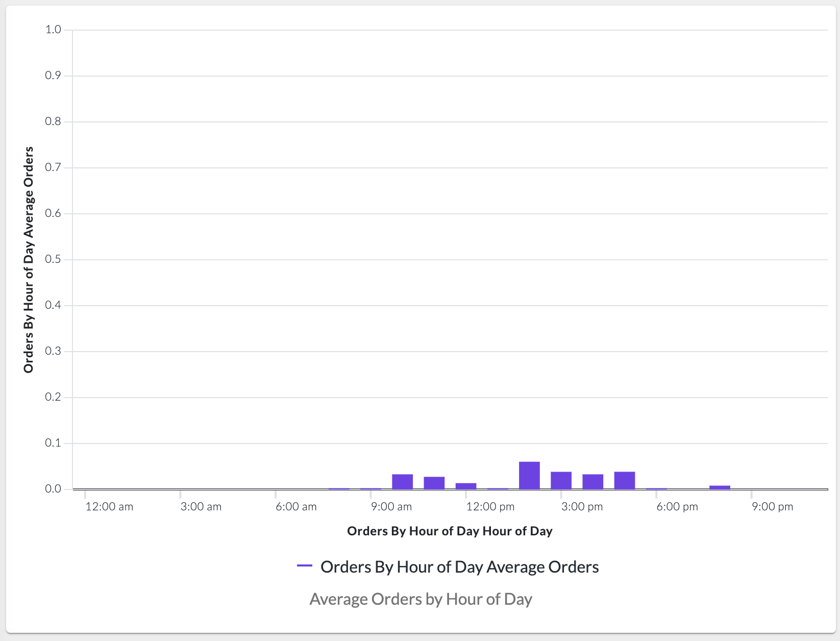The image size is (840, 641).
Task: Click the 9:00 am x-axis label
Action: [x=391, y=507]
